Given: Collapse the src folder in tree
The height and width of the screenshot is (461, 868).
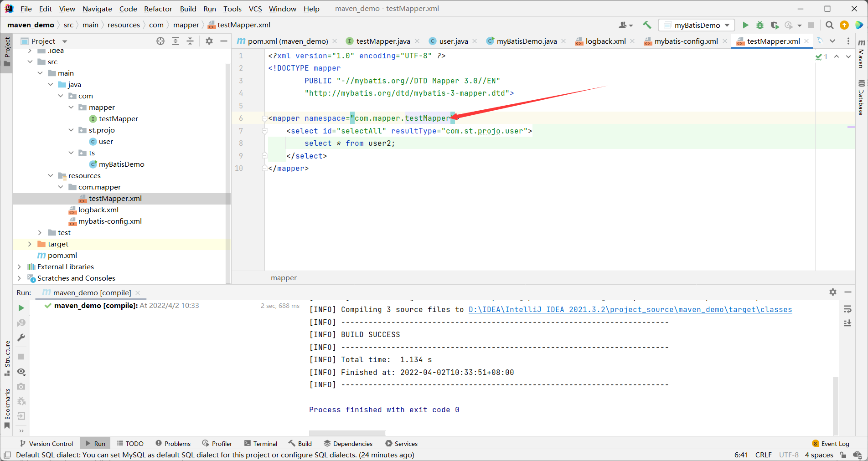Looking at the screenshot, I should tap(30, 61).
